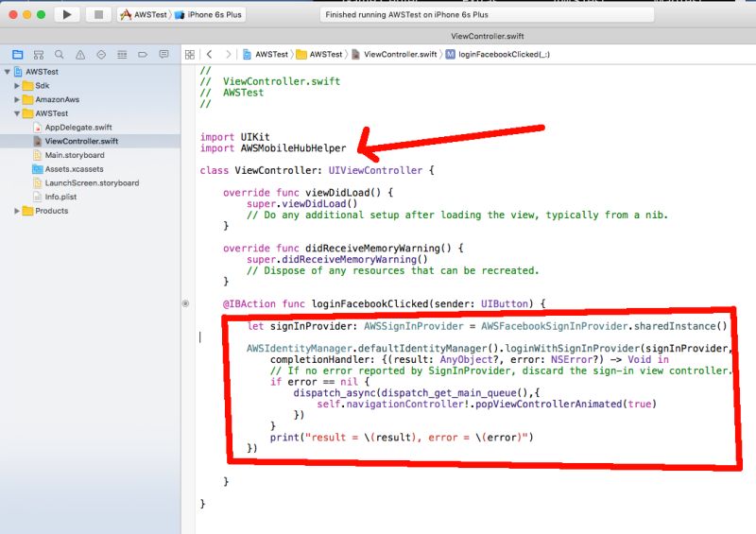Image resolution: width=756 pixels, height=534 pixels.
Task: Show the Symbol navigator
Action: tap(39, 55)
